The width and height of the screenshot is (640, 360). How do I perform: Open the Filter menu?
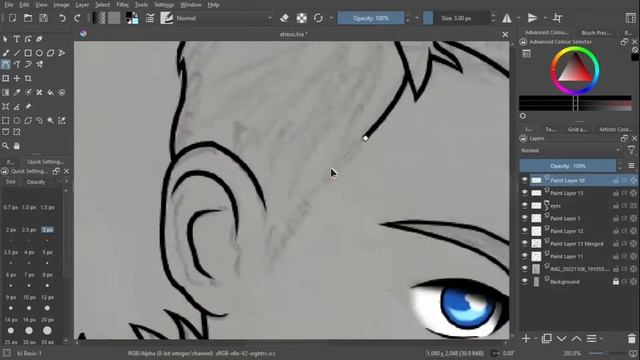pyautogui.click(x=122, y=5)
